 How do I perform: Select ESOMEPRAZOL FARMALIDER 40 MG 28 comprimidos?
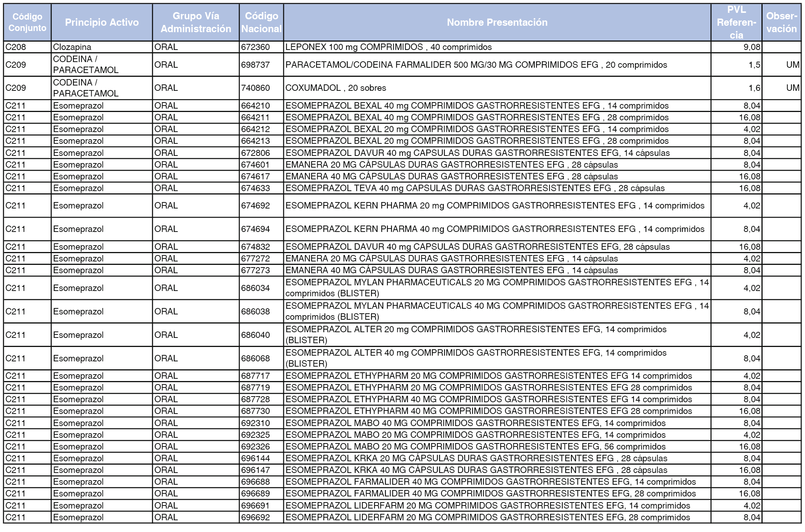(497, 493)
